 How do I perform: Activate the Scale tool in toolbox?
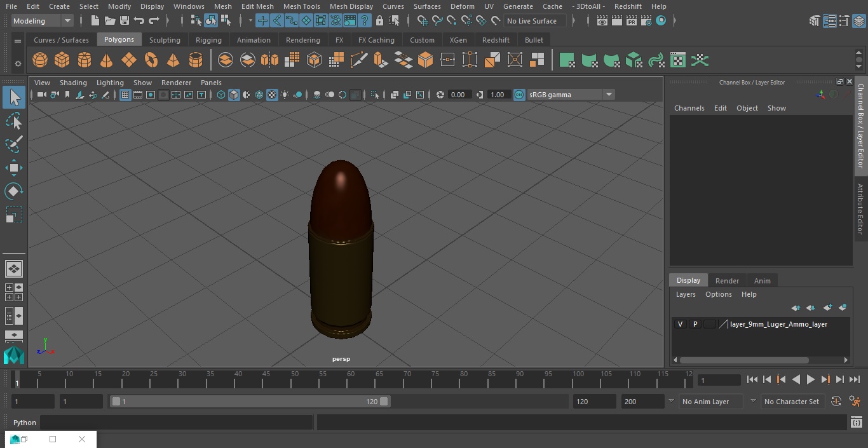tap(14, 215)
